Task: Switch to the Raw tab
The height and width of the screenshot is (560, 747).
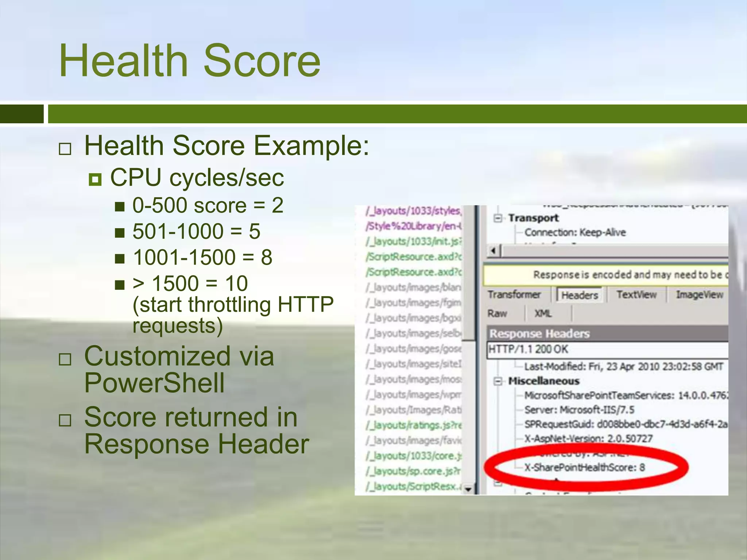Action: tap(498, 314)
